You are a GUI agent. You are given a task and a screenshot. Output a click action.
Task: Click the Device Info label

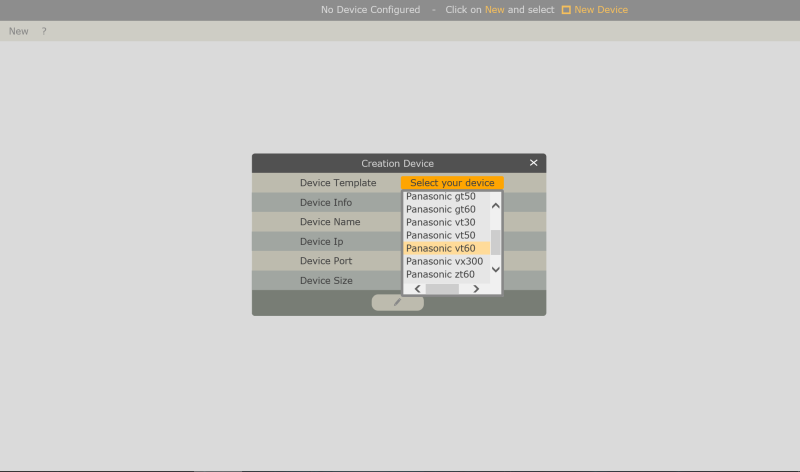326,203
